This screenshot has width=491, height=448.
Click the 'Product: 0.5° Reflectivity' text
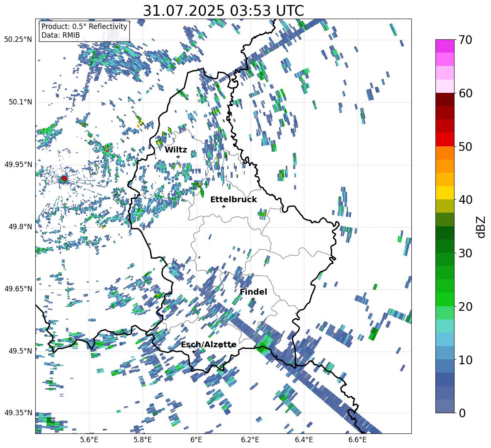(84, 27)
